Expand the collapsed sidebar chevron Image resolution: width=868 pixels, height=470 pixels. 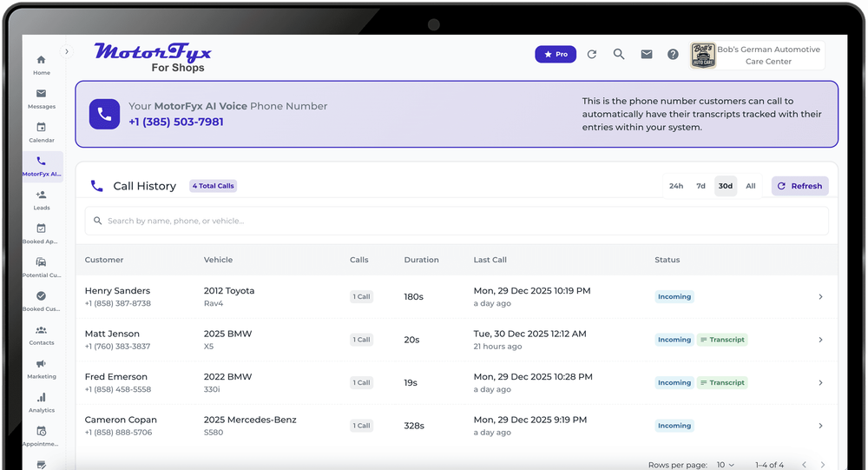click(67, 51)
